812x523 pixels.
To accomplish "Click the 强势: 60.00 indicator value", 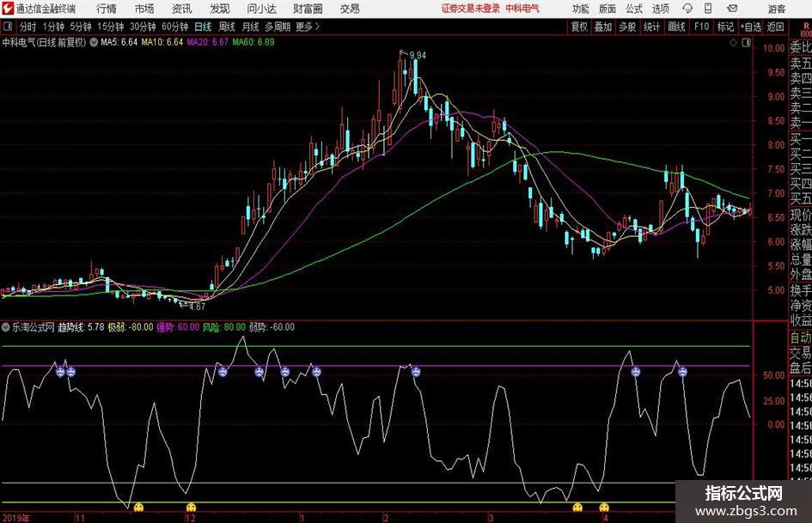I will [x=178, y=327].
